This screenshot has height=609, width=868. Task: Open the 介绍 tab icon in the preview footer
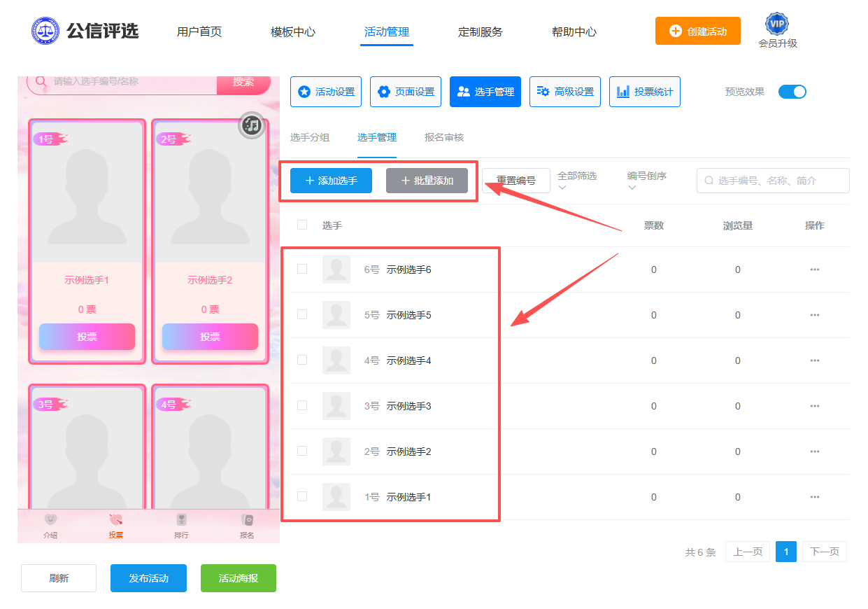50,520
